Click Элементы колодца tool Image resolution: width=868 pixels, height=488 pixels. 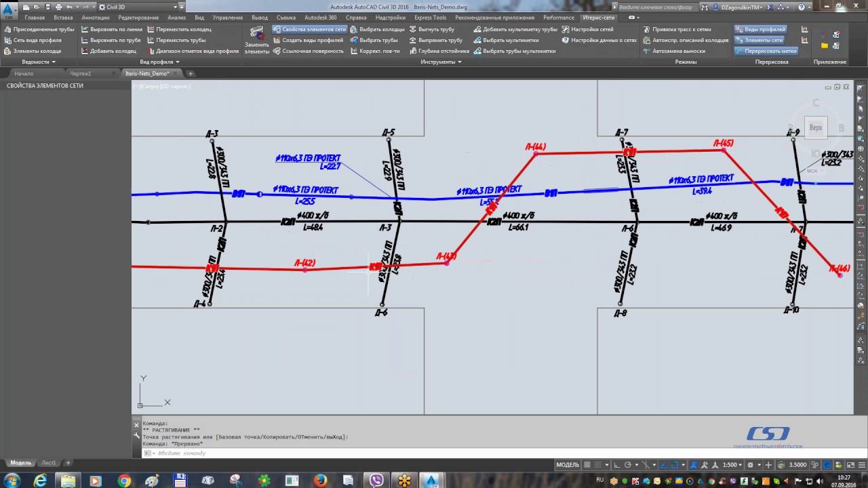click(x=32, y=51)
